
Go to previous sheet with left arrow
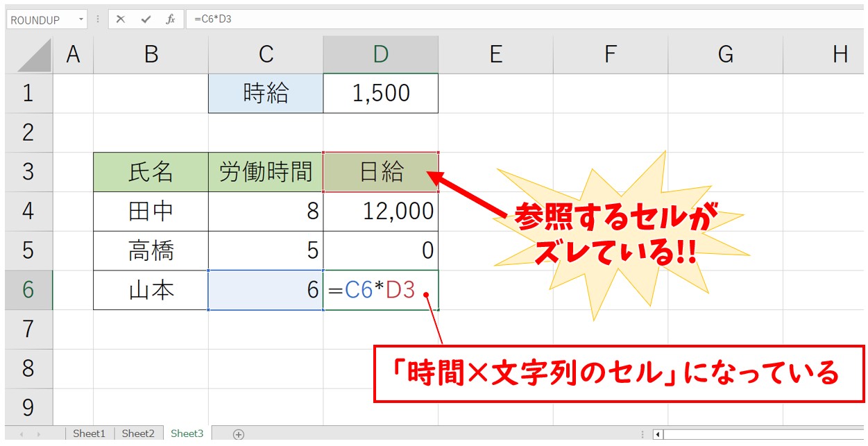click(x=22, y=434)
